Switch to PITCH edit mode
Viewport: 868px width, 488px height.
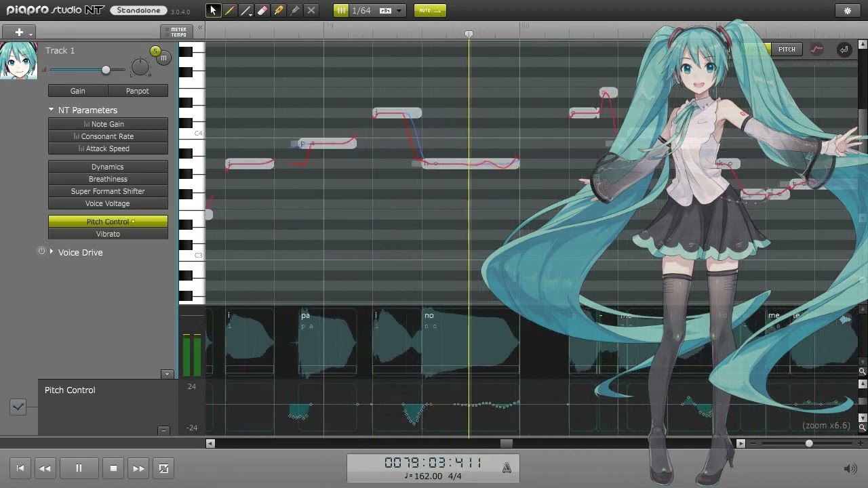tap(787, 49)
